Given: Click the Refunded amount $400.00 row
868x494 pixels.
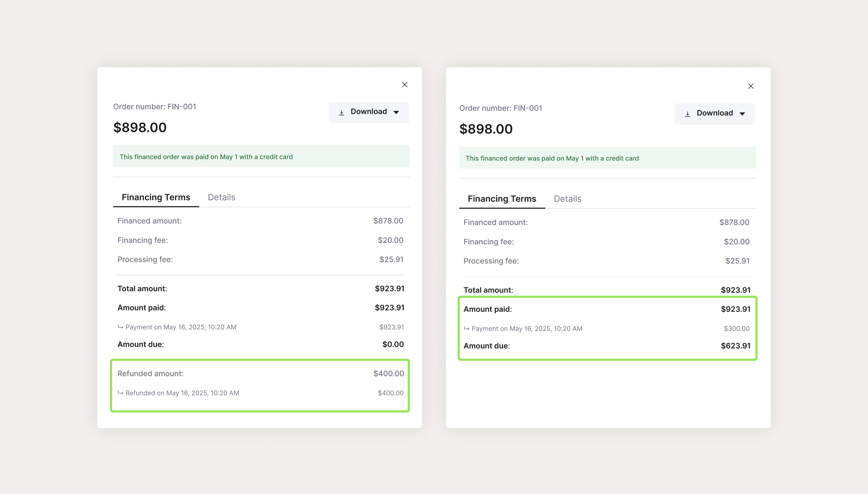Looking at the screenshot, I should pyautogui.click(x=260, y=373).
